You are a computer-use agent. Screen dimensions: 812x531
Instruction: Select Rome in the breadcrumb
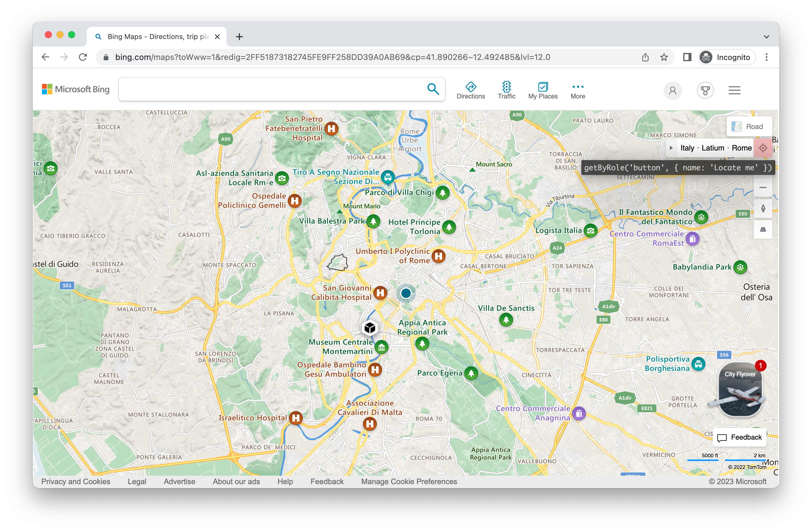[742, 148]
